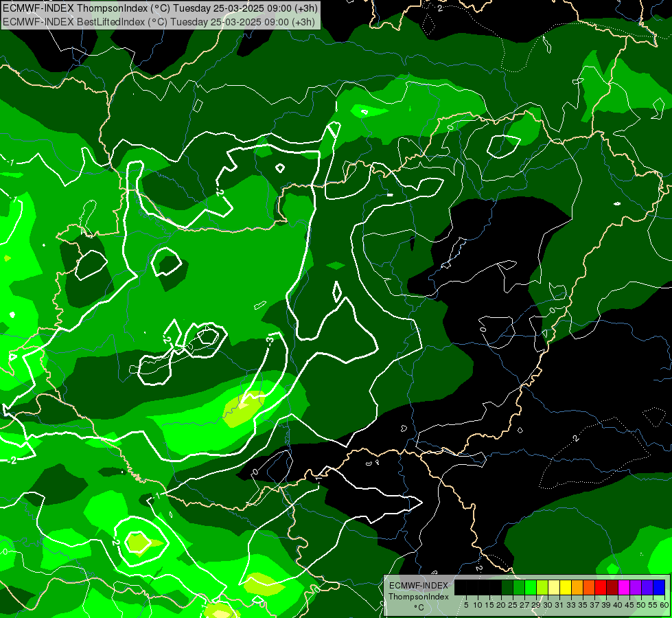
Task: Click the indigo 50–55 legend swatch
Action: coord(647,587)
